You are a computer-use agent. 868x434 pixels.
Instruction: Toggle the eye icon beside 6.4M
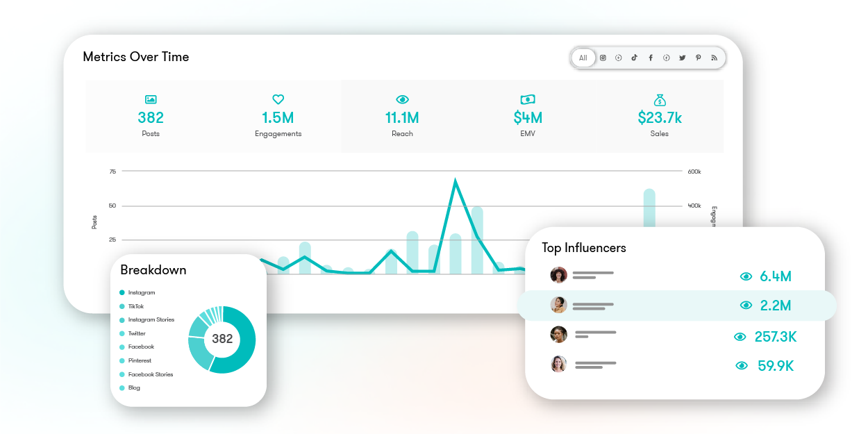[746, 276]
